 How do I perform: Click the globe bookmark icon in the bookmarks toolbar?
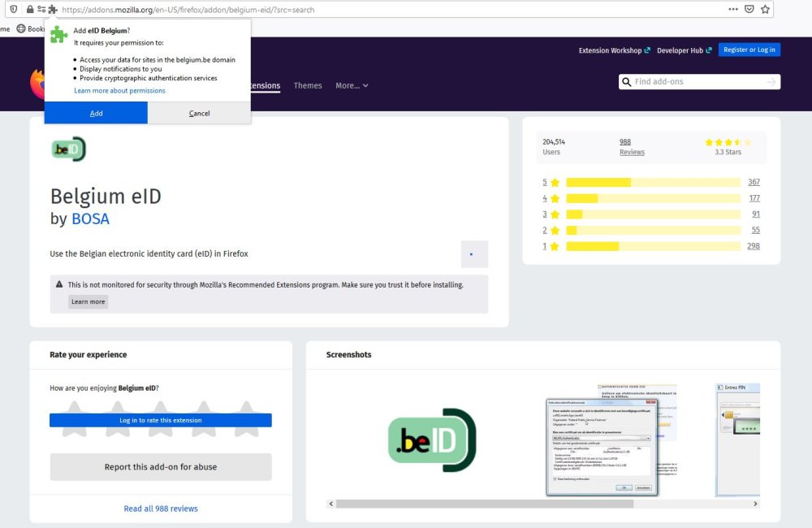(x=21, y=28)
